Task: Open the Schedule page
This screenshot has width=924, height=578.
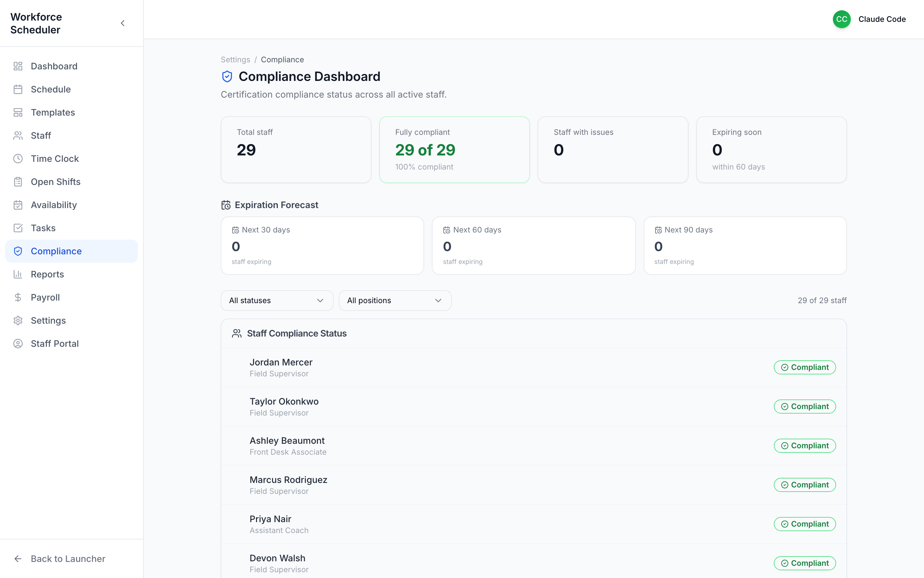Action: (x=72, y=90)
